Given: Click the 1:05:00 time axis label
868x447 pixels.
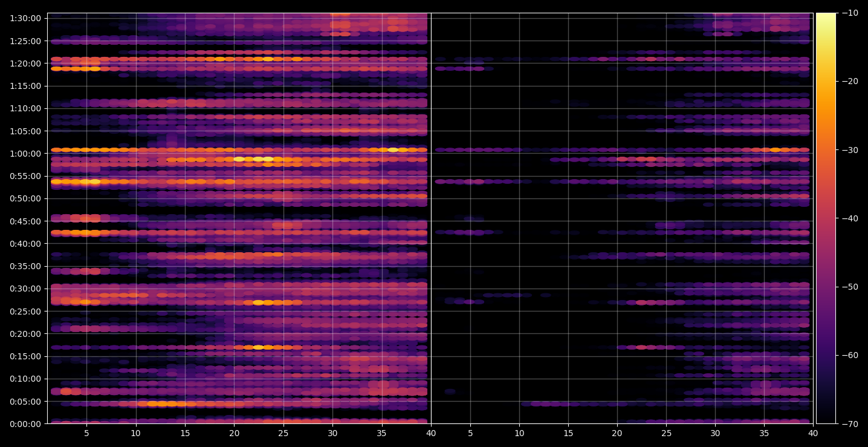Looking at the screenshot, I should pos(25,131).
